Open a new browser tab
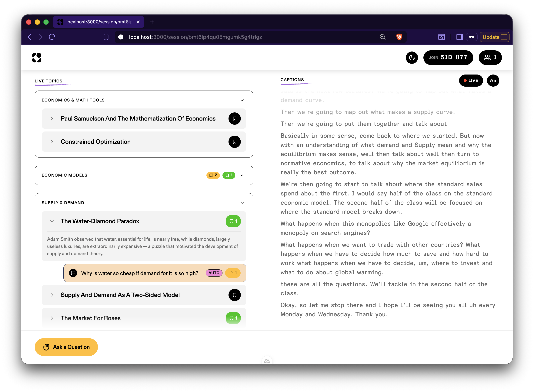The width and height of the screenshot is (534, 392). (x=152, y=22)
